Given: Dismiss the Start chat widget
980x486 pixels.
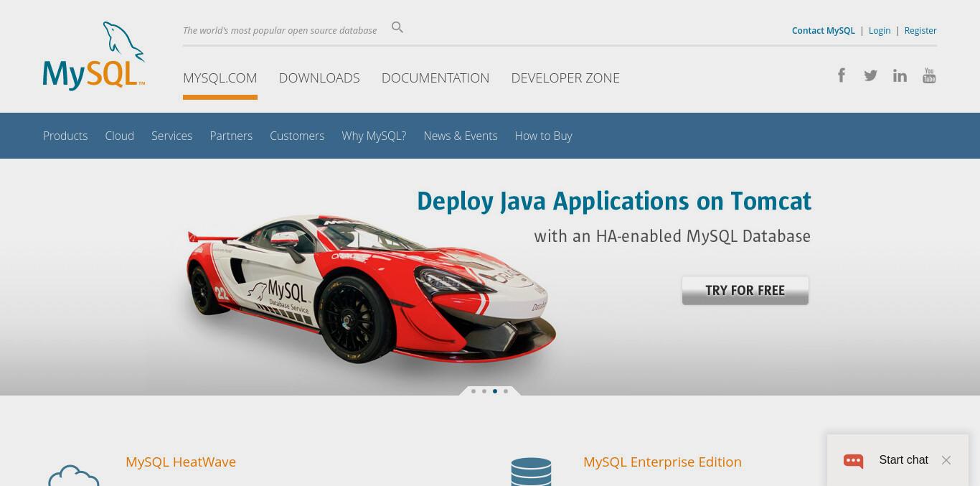Looking at the screenshot, I should [946, 460].
